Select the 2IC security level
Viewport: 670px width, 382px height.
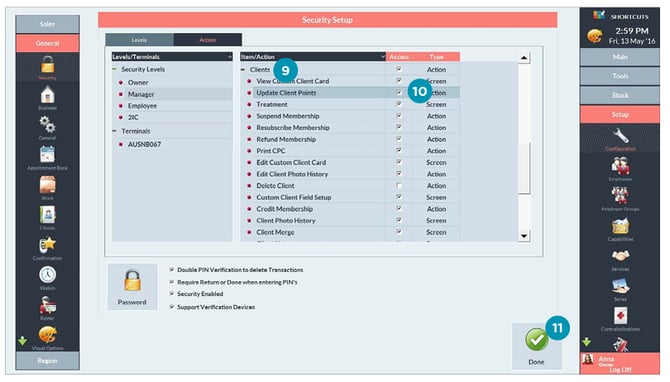coord(133,117)
